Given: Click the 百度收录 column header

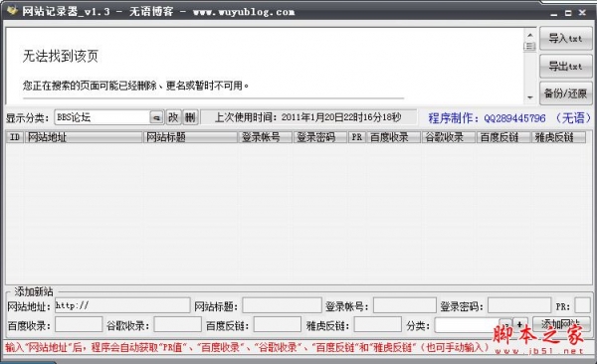Looking at the screenshot, I should (x=394, y=137).
